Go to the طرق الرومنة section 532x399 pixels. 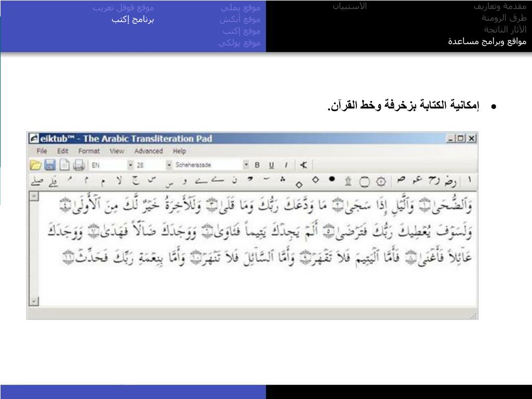click(x=504, y=18)
